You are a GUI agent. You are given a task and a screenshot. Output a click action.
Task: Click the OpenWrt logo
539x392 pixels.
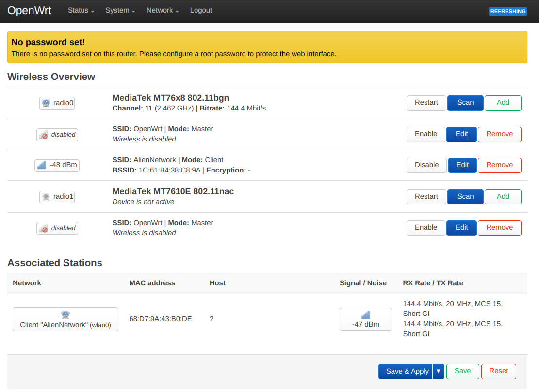[x=29, y=10]
